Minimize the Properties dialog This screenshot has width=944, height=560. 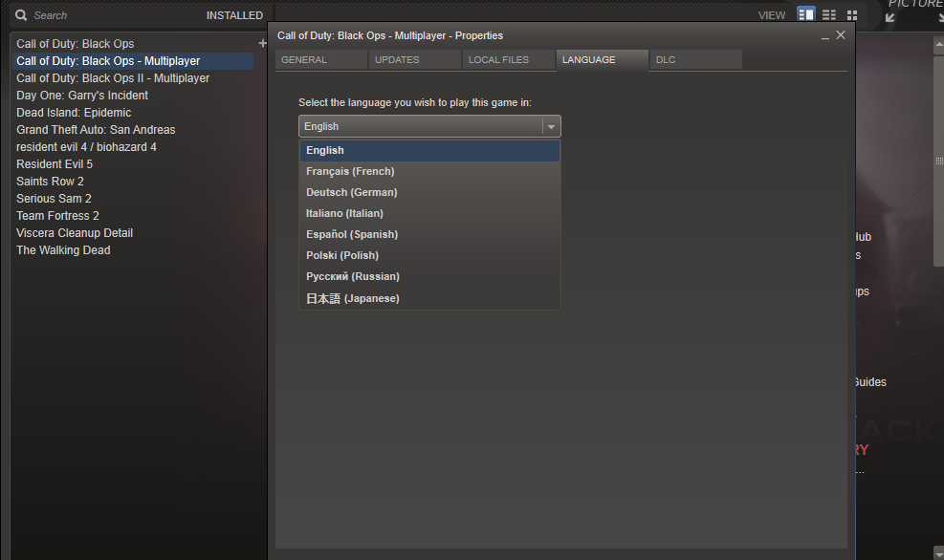point(824,36)
